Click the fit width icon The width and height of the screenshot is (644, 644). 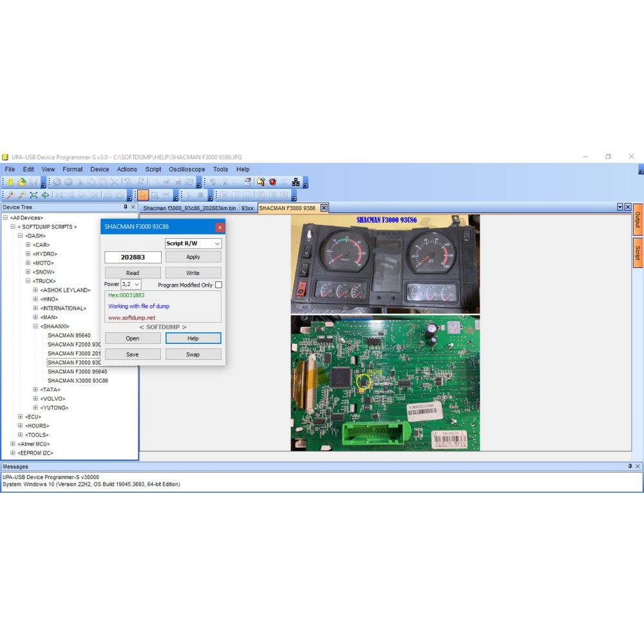(x=45, y=195)
